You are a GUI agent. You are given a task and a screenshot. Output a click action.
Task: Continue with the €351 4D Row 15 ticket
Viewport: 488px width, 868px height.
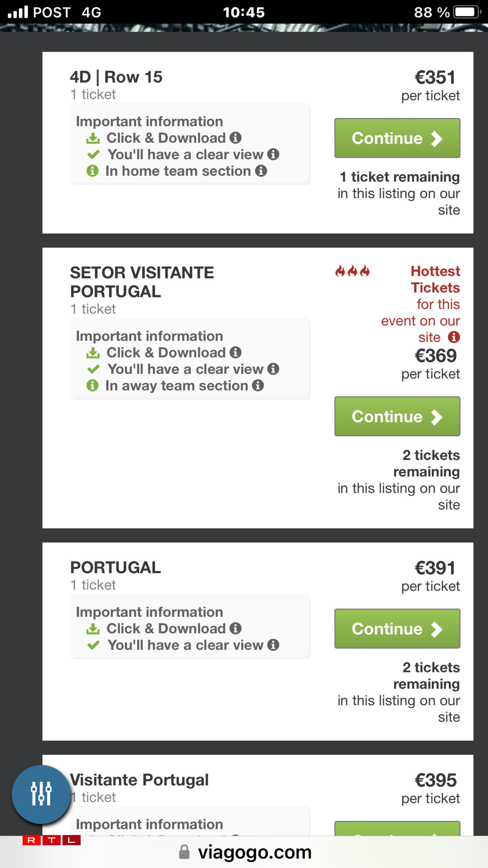point(397,138)
